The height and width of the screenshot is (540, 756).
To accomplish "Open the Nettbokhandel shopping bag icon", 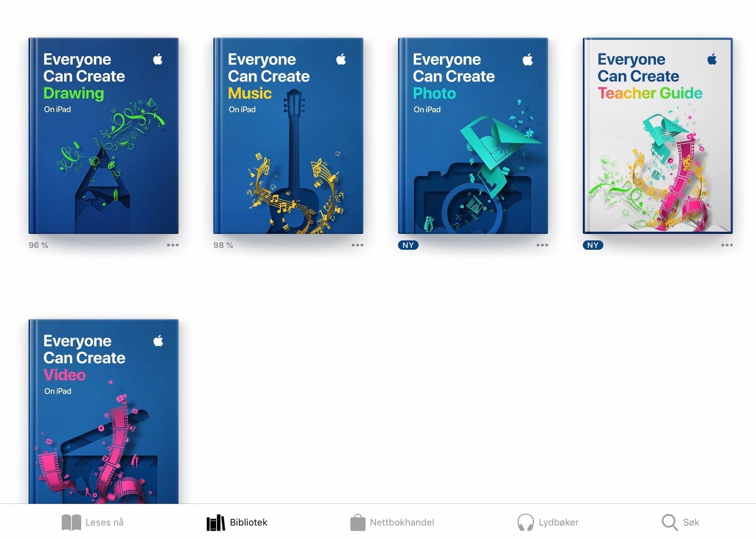I will [x=358, y=522].
